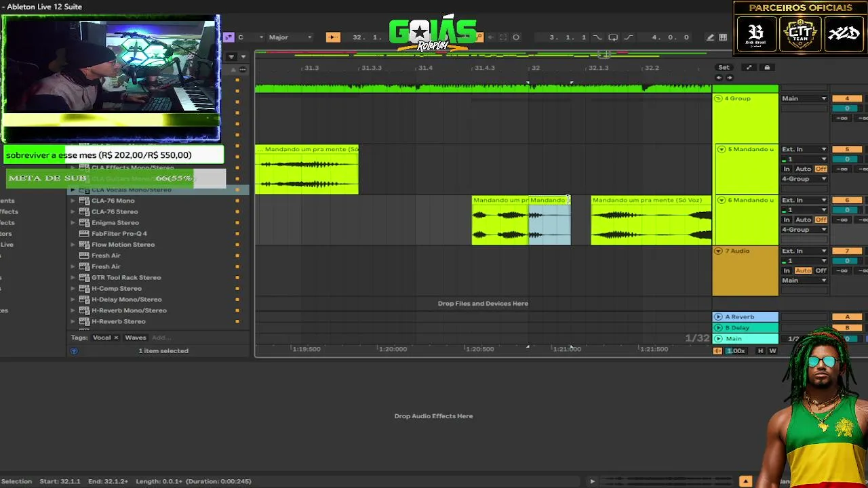Open track 5 input channel dropdown

tap(804, 159)
